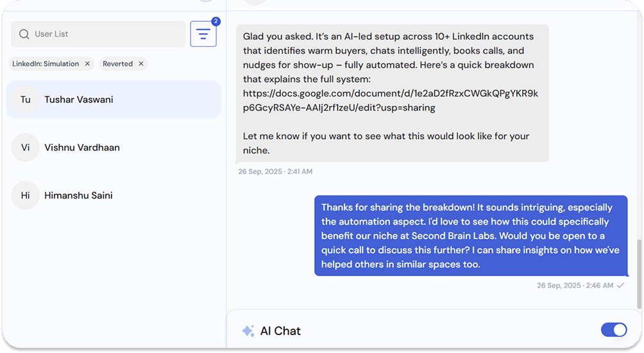Viewport: 644px width, 353px height.
Task: Click the AI Chat sparkle icon
Action: (x=248, y=331)
